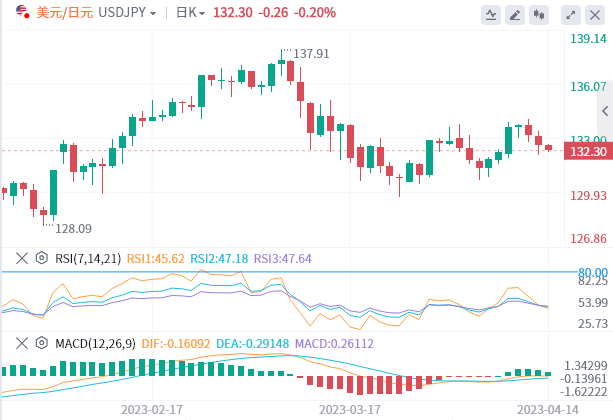Click the 126.86 price axis label
This screenshot has width=613, height=420.
pos(588,238)
